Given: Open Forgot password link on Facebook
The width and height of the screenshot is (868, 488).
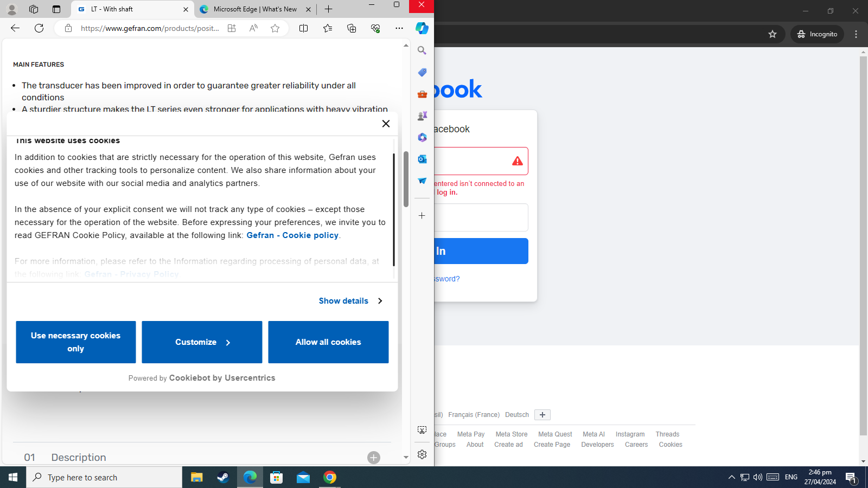Looking at the screenshot, I should [446, 279].
